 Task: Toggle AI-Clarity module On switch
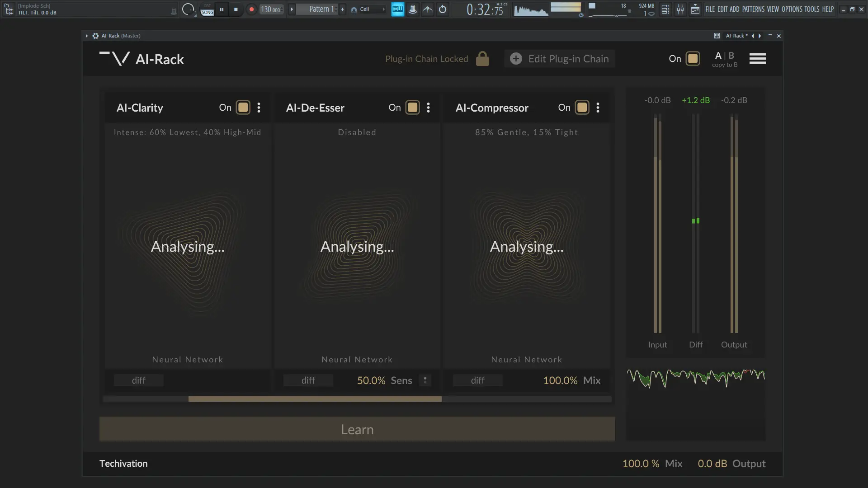pyautogui.click(x=243, y=108)
